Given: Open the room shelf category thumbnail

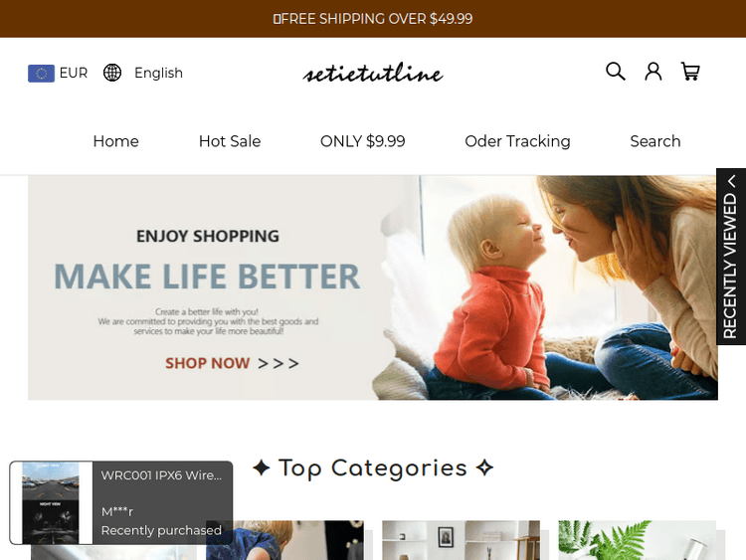Looking at the screenshot, I should 461,540.
